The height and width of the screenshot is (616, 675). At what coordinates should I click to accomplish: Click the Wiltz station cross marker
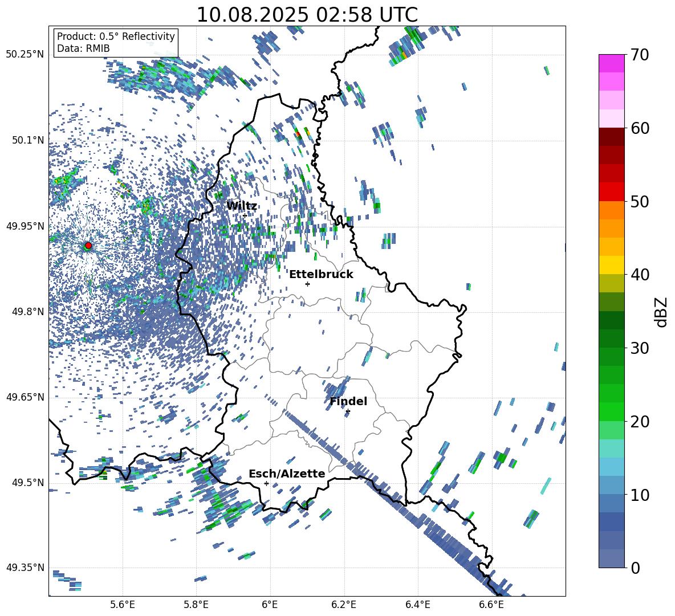pyautogui.click(x=245, y=215)
